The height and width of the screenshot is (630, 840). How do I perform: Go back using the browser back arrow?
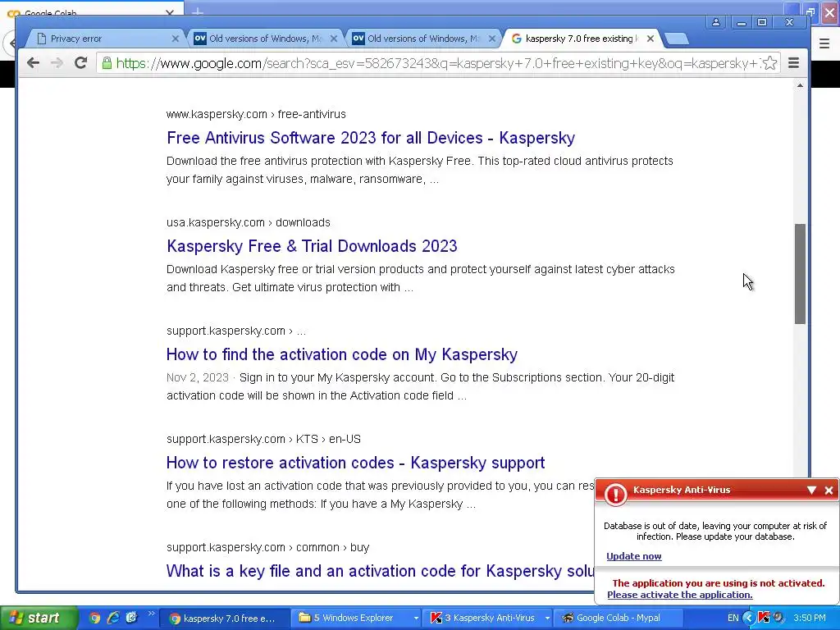(33, 63)
